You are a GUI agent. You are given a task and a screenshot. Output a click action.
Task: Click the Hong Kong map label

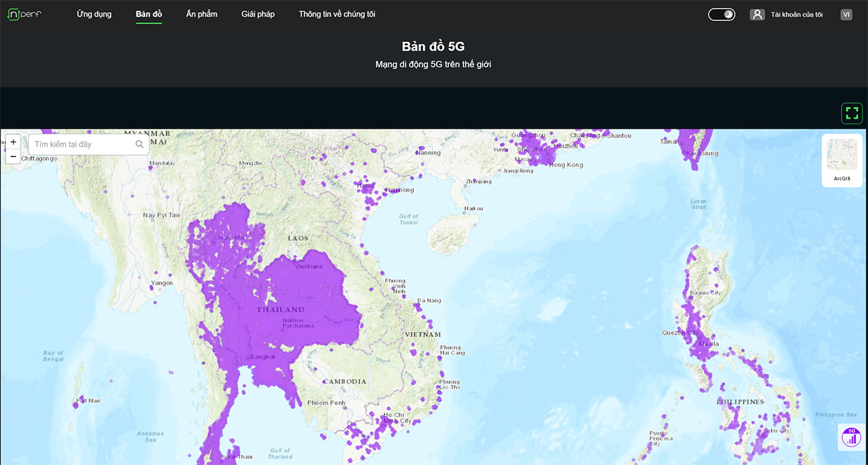coord(566,165)
